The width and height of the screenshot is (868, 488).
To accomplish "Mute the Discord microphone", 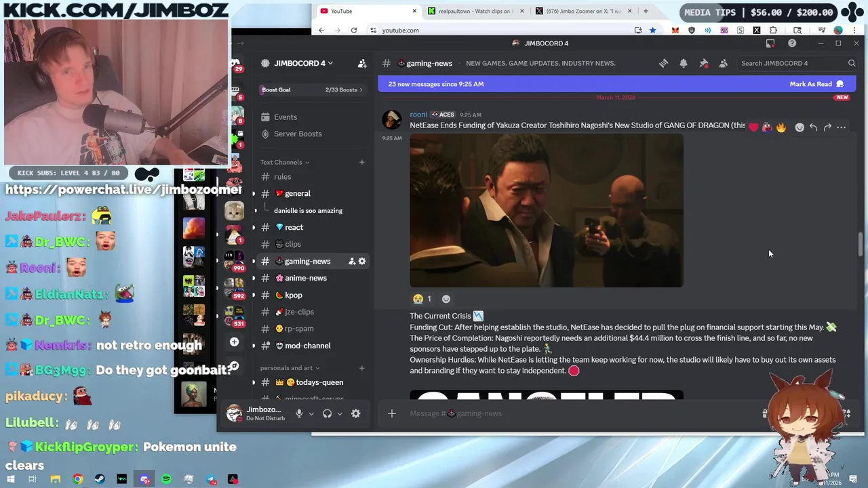I will (x=299, y=413).
